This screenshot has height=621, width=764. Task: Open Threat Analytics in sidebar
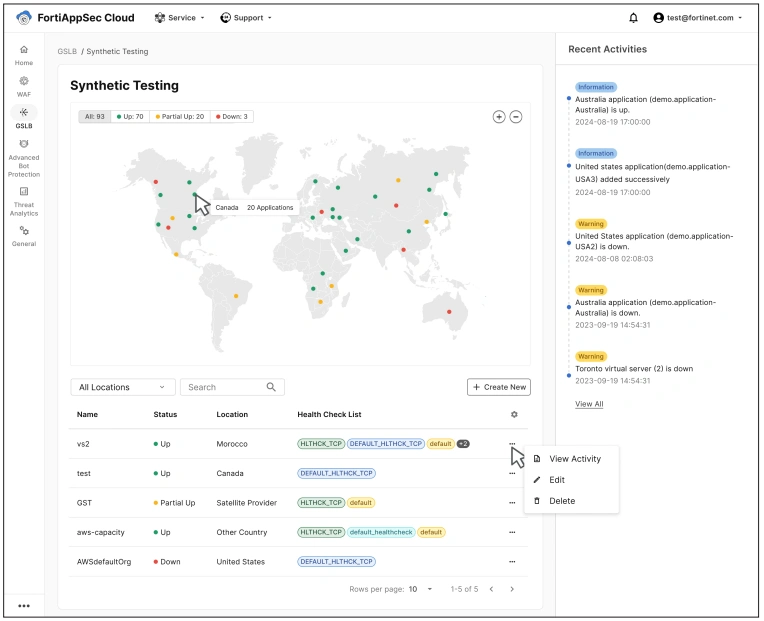[x=24, y=200]
